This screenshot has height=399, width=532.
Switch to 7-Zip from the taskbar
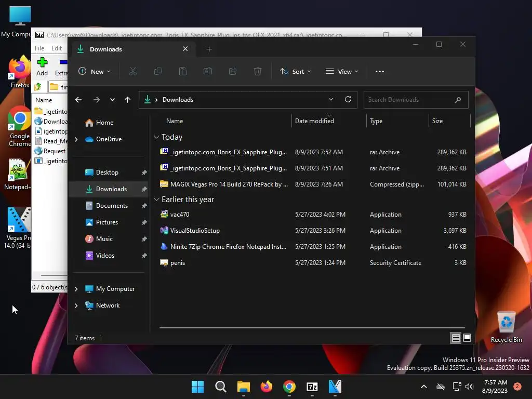pos(312,387)
